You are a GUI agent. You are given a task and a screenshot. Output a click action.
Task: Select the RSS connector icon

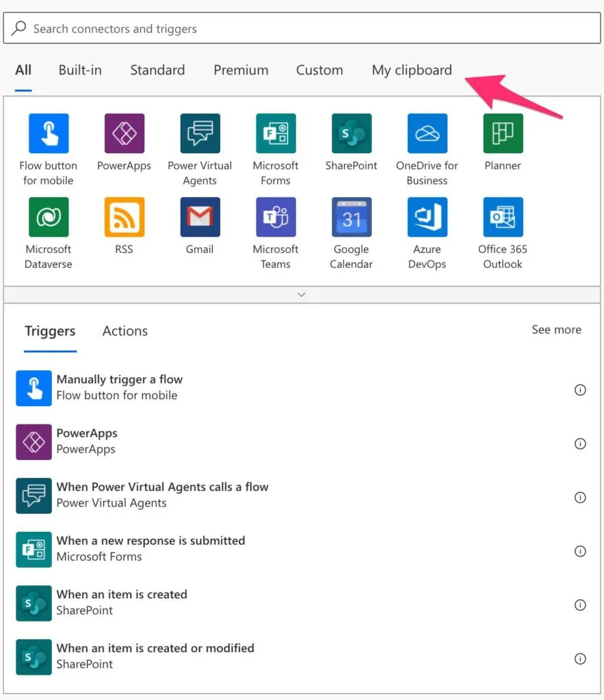(124, 217)
